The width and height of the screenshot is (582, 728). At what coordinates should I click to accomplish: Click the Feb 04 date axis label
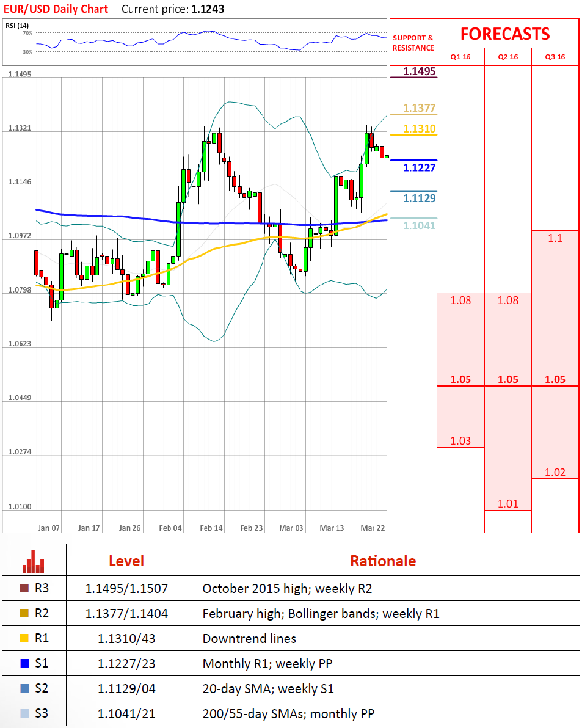click(x=170, y=528)
